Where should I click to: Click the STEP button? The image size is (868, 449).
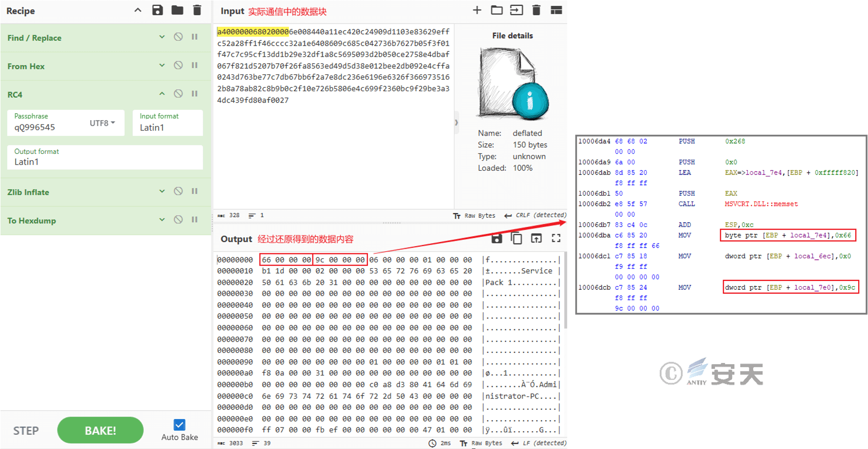click(x=26, y=430)
